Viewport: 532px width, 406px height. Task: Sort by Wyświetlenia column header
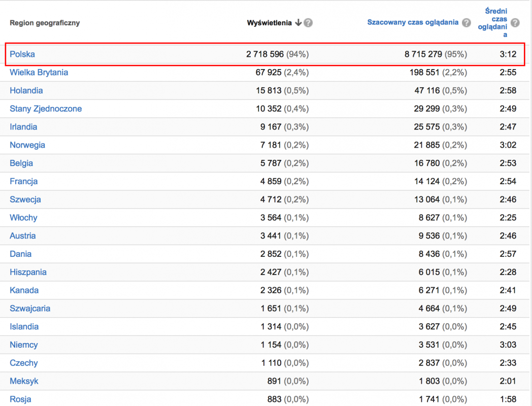point(269,23)
